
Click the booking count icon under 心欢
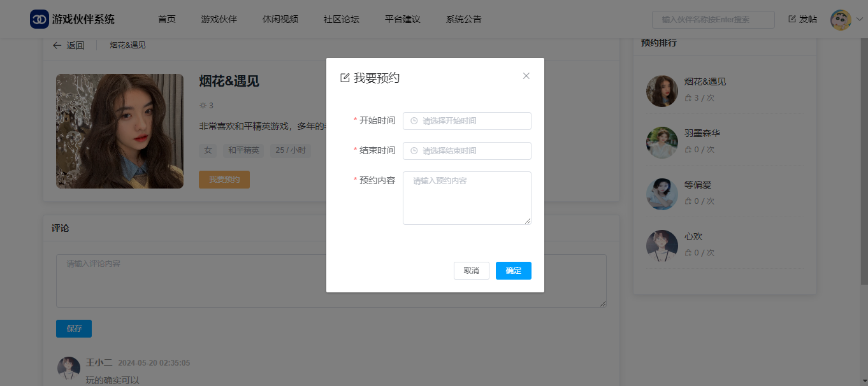(688, 253)
